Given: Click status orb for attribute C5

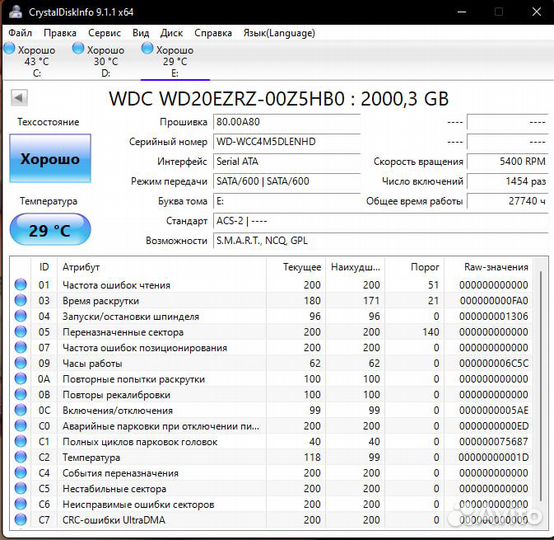Looking at the screenshot, I should [x=21, y=488].
